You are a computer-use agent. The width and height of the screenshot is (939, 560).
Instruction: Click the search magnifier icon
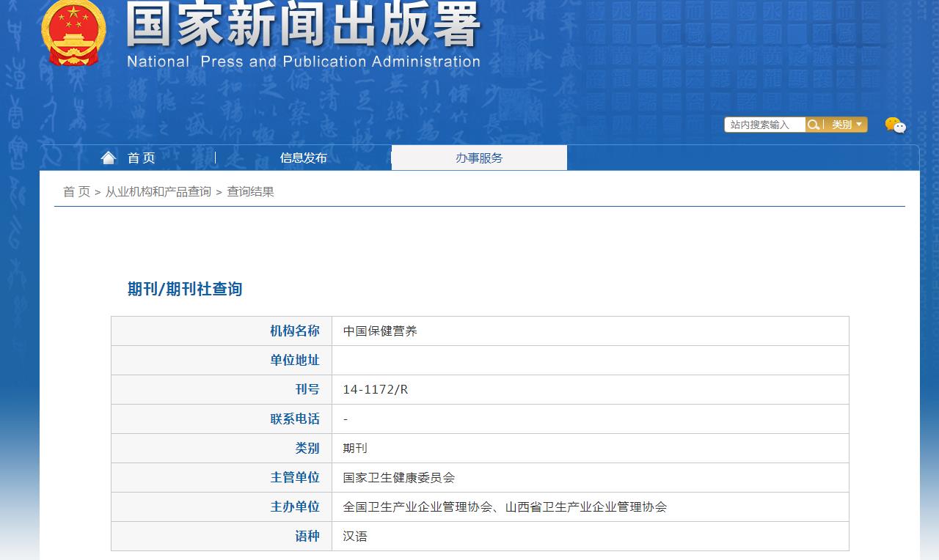(x=813, y=124)
